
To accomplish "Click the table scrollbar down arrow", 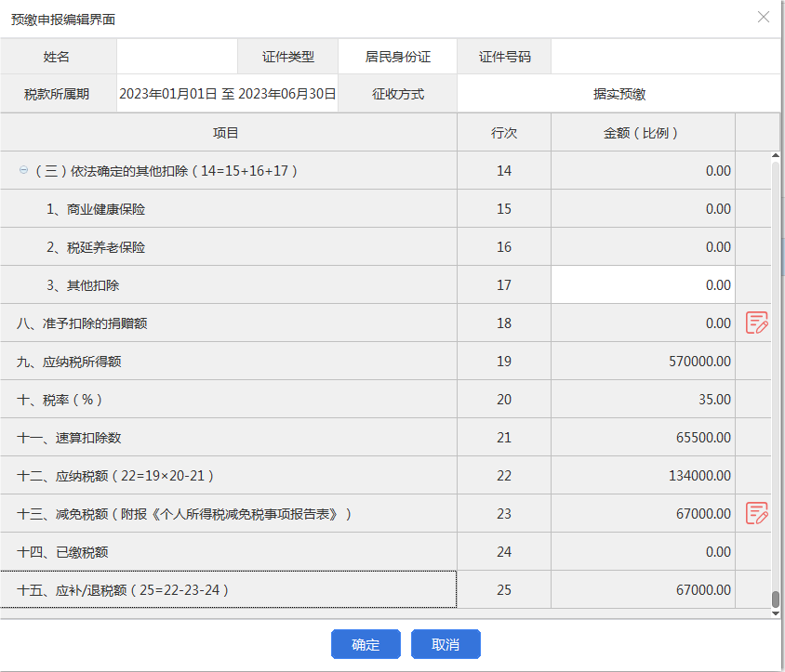I will [776, 613].
